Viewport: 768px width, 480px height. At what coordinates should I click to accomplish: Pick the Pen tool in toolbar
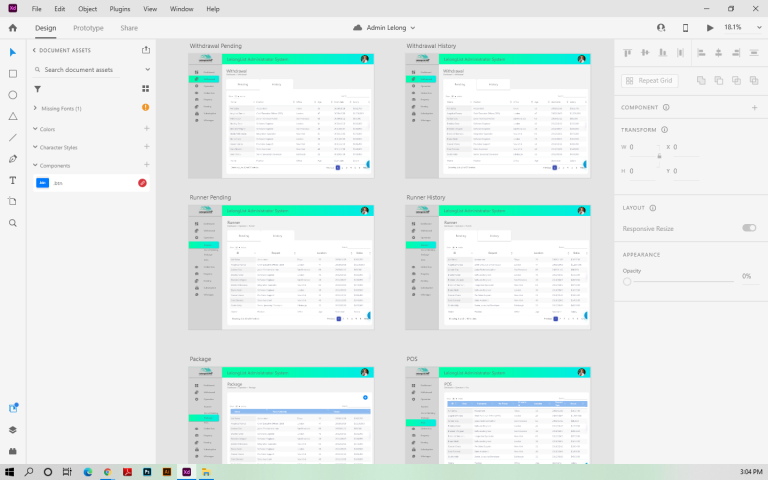[x=13, y=159]
